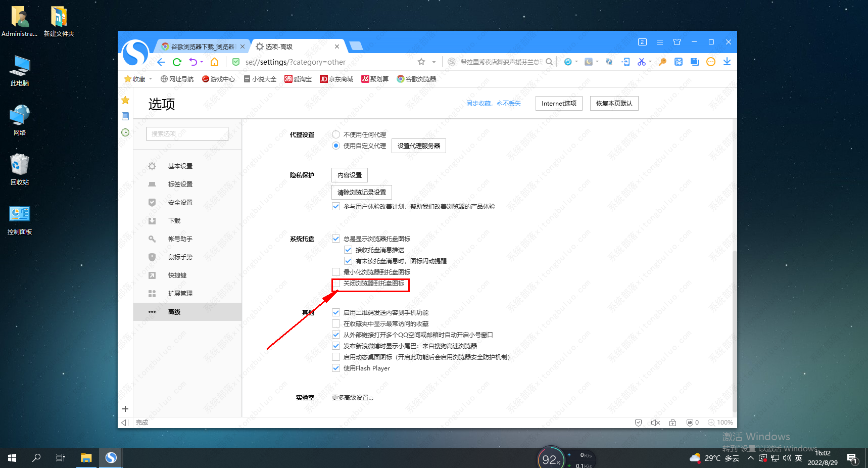Click the Internet选项 button
The height and width of the screenshot is (468, 868).
[x=559, y=103]
